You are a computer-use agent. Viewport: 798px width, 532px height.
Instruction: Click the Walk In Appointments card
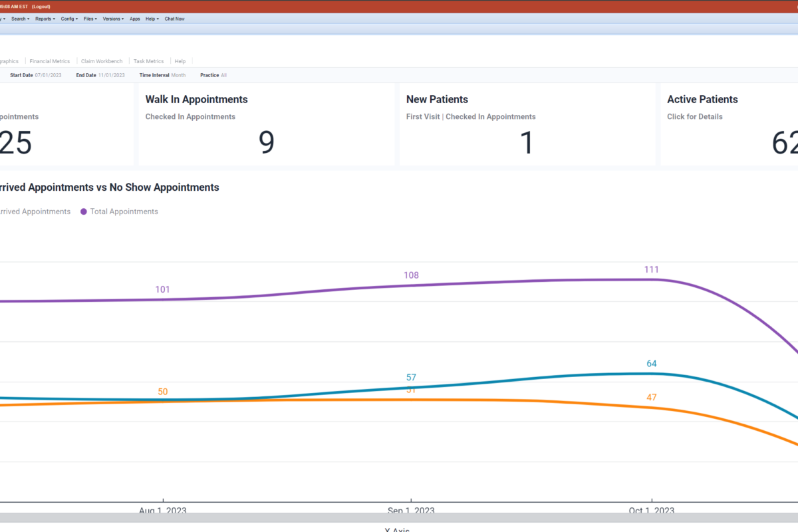(x=266, y=125)
